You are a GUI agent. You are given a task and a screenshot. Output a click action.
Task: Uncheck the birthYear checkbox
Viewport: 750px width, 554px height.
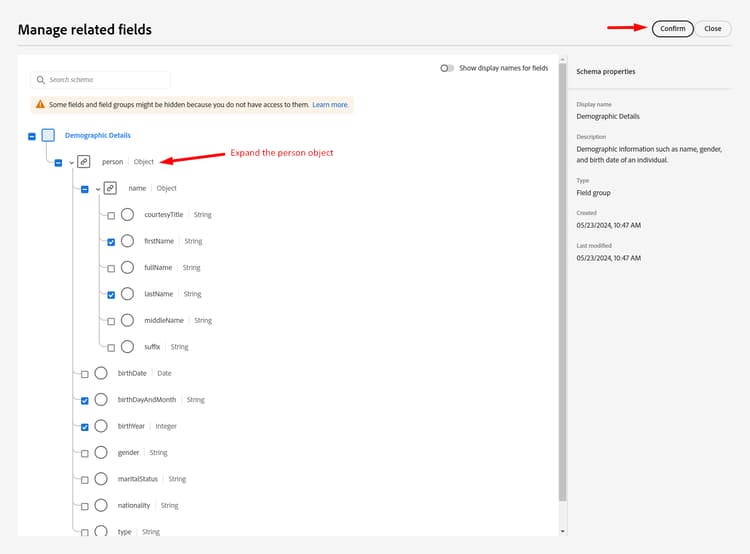pos(85,427)
